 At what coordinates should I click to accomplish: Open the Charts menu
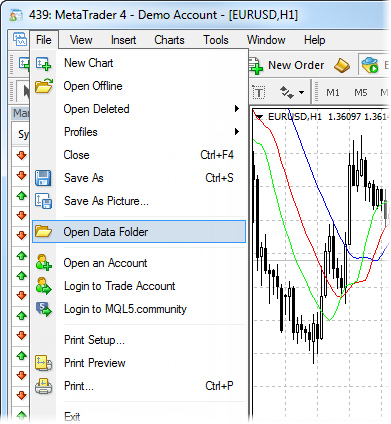pos(169,40)
